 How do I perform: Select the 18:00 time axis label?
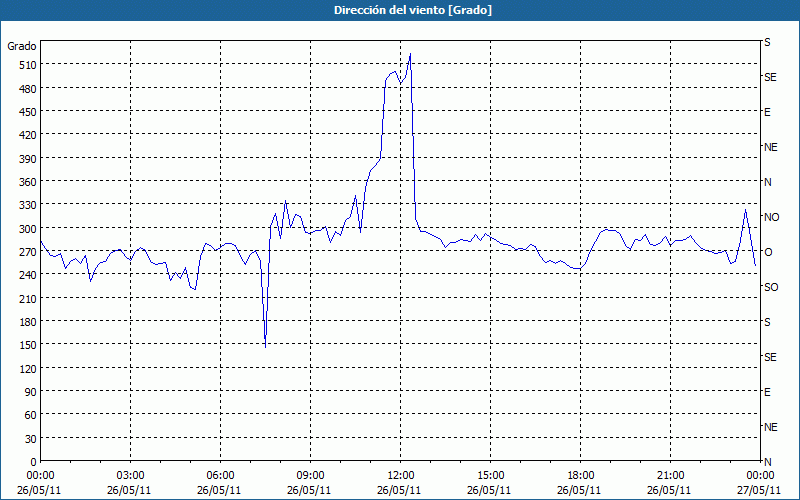(580, 476)
